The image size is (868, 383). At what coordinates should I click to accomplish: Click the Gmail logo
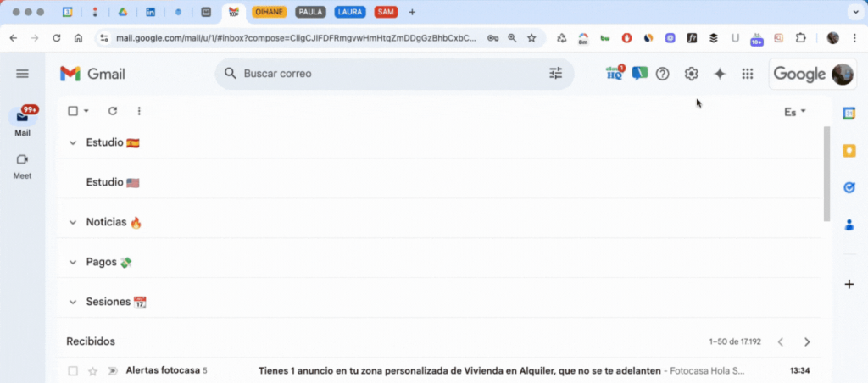click(x=92, y=74)
